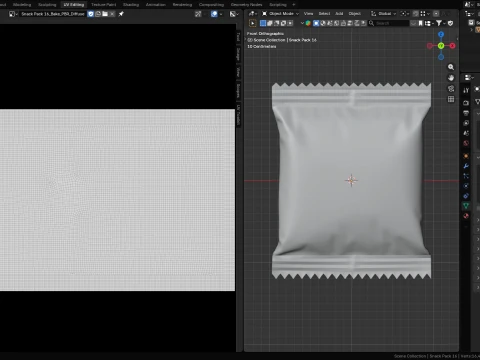
Task: Switch to the Animation workspace tab
Action: [156, 5]
